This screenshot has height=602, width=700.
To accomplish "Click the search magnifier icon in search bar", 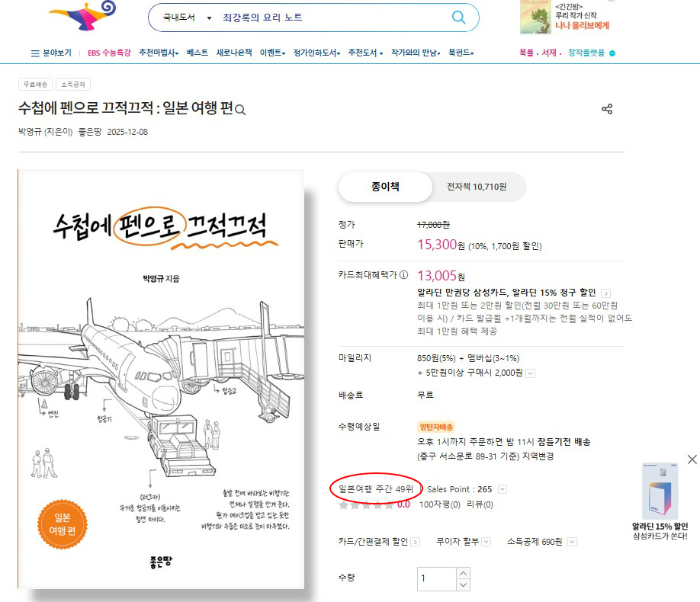I will 458,18.
